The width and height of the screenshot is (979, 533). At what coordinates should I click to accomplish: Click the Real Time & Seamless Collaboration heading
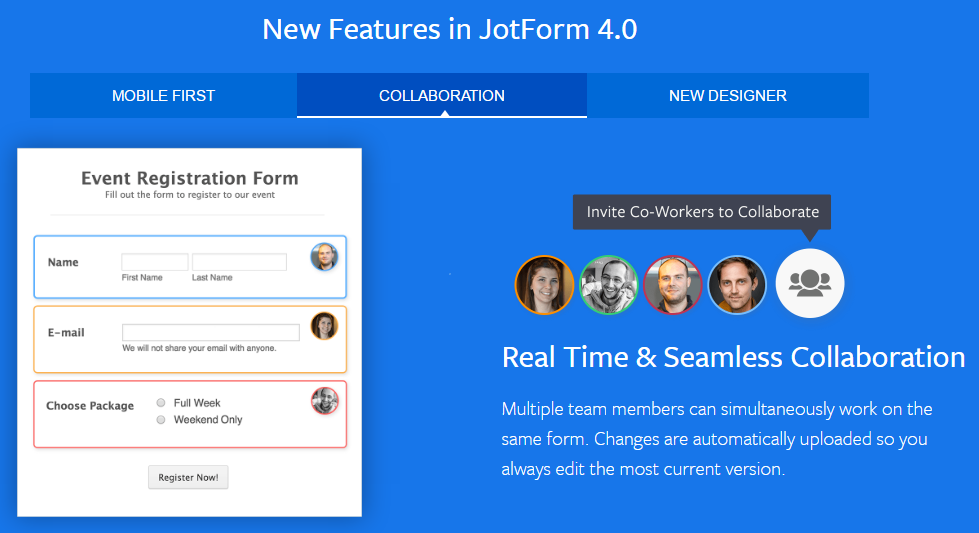click(734, 358)
